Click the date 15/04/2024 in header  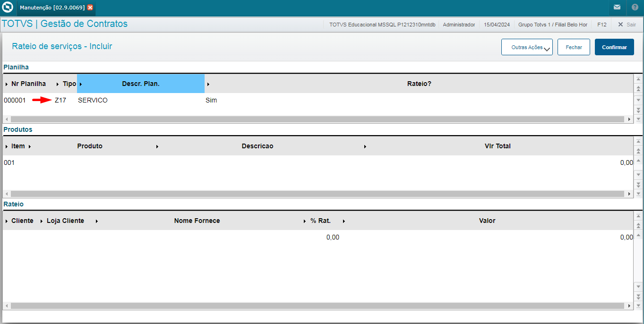[x=497, y=25]
